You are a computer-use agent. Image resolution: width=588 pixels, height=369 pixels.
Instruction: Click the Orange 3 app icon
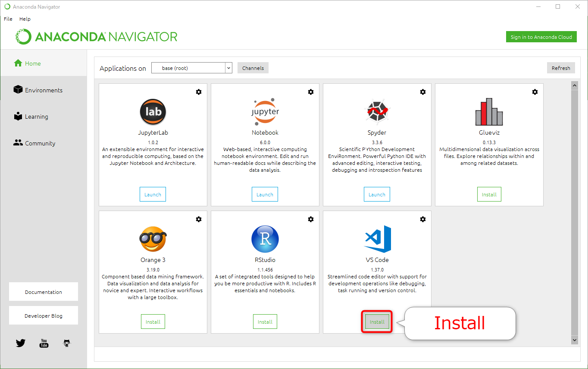point(153,239)
